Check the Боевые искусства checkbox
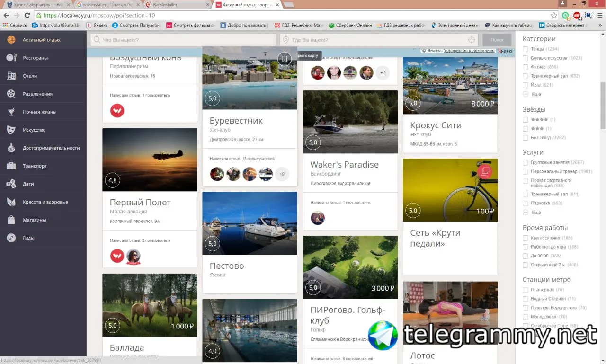 tap(526, 58)
